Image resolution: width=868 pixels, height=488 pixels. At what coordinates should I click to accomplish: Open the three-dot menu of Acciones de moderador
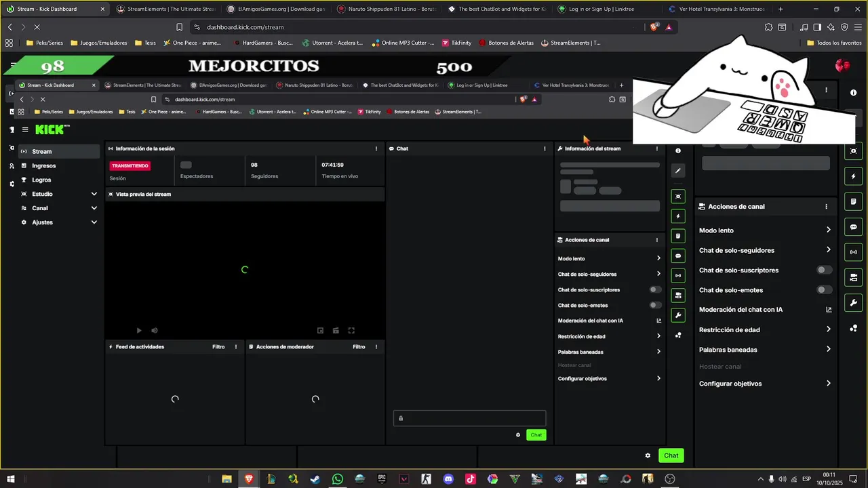click(x=376, y=347)
